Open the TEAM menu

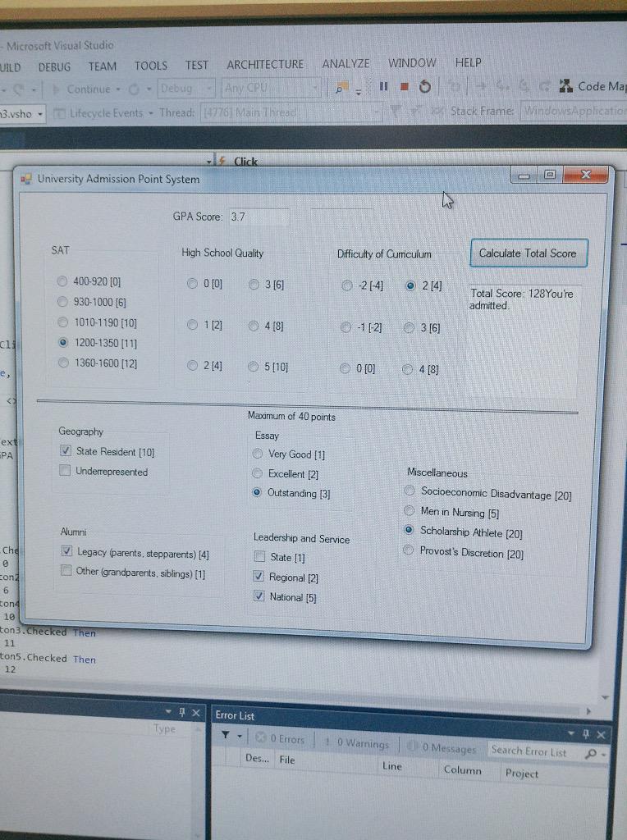coord(103,66)
